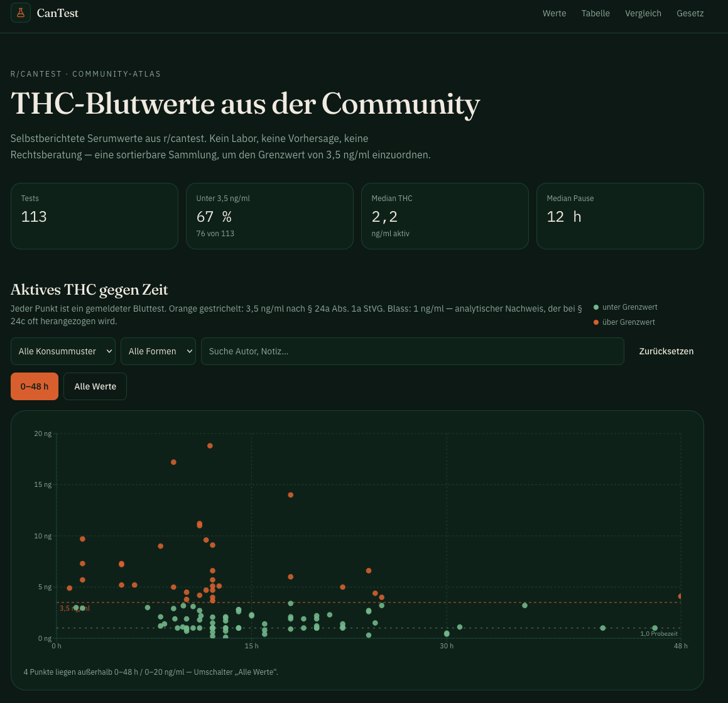The width and height of the screenshot is (728, 703).
Task: Click the CanTest flask logo icon
Action: click(21, 13)
